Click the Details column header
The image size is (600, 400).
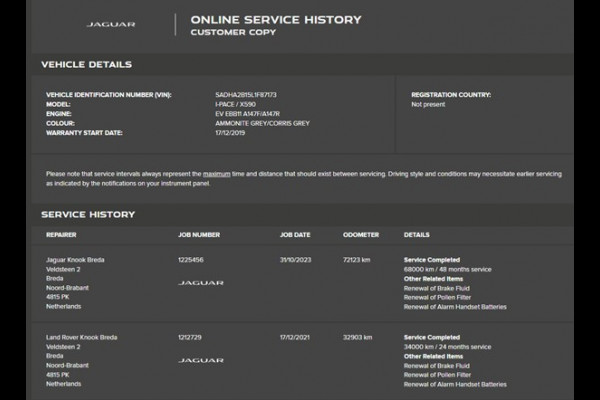(x=417, y=235)
